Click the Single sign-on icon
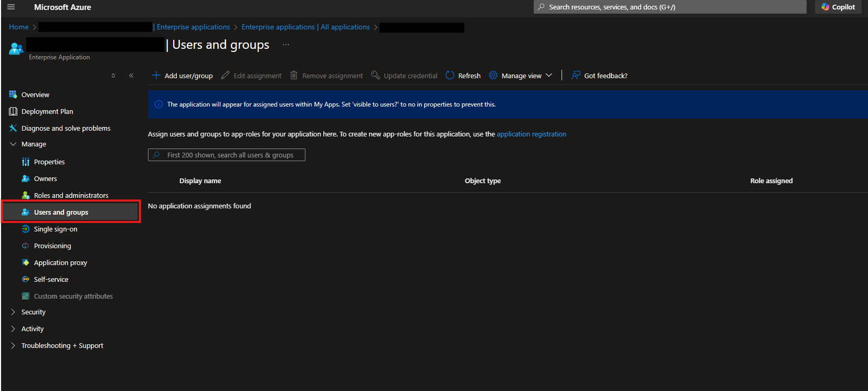The width and height of the screenshot is (868, 391). (26, 229)
